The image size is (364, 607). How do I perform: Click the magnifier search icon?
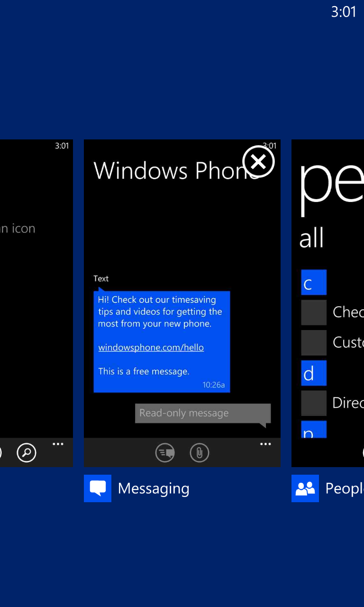pyautogui.click(x=27, y=453)
